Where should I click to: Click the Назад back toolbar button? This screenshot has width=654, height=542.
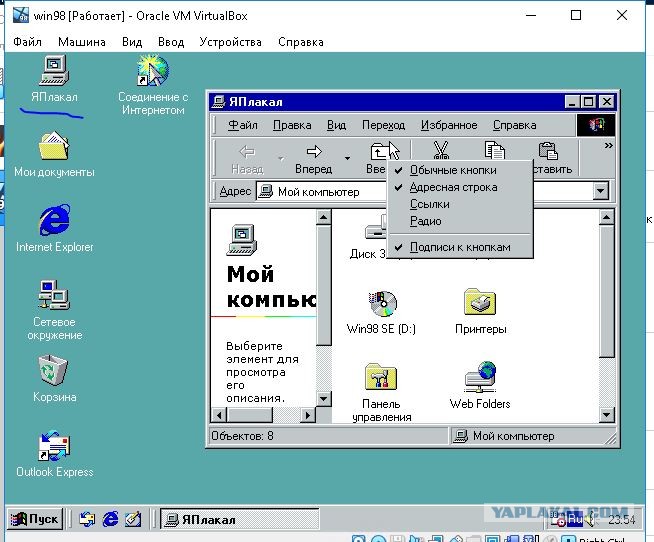247,159
